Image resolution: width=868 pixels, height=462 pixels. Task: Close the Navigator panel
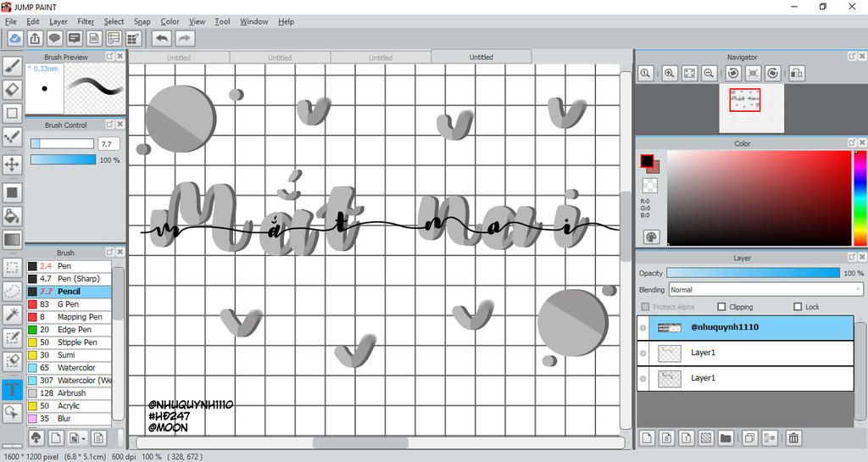(861, 57)
